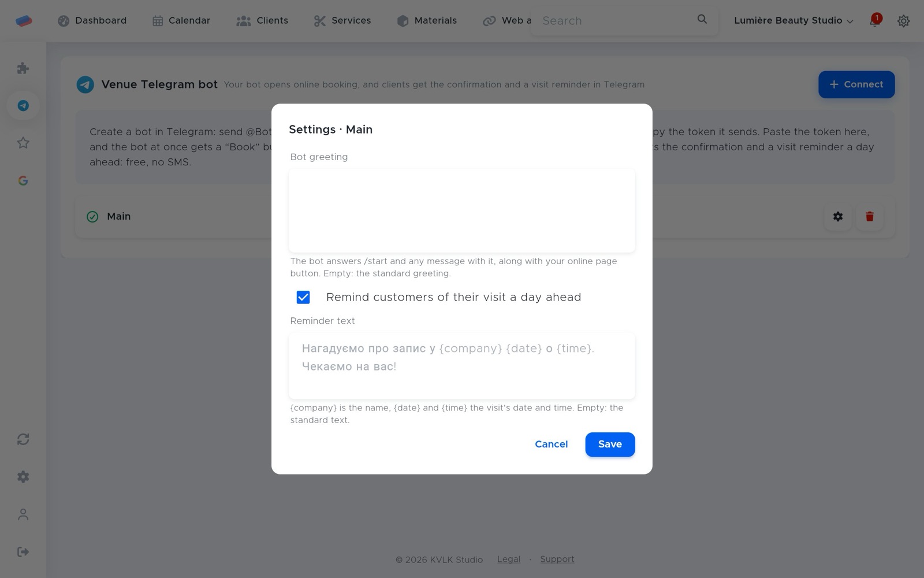This screenshot has width=924, height=578.
Task: Click the Web chain-link icon
Action: tap(489, 21)
